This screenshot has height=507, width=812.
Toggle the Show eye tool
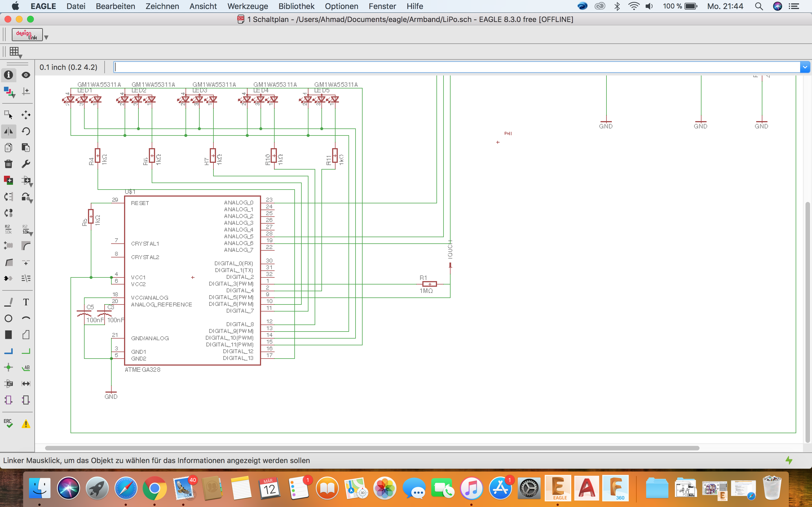tap(26, 75)
